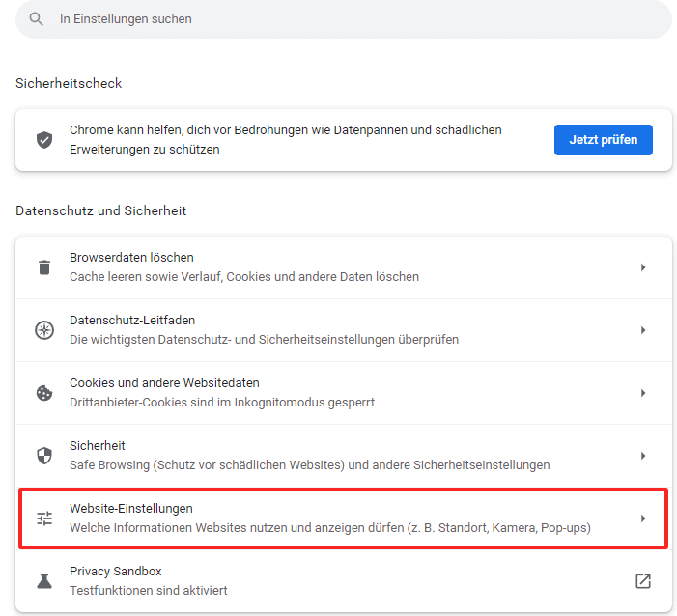Click the compass icon for Datenschutz-Leitfaden
Screen dimensions: 677x616
44,330
